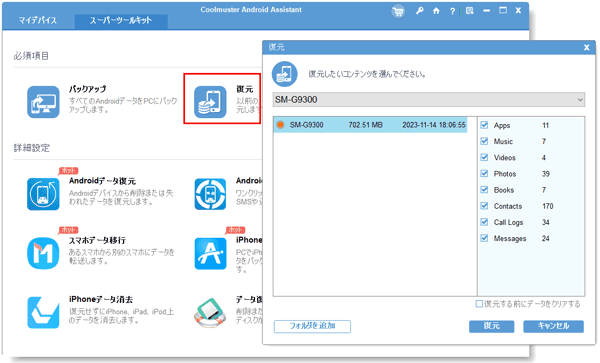Click the data recovery lifebuoy disk icon

[x=210, y=313]
